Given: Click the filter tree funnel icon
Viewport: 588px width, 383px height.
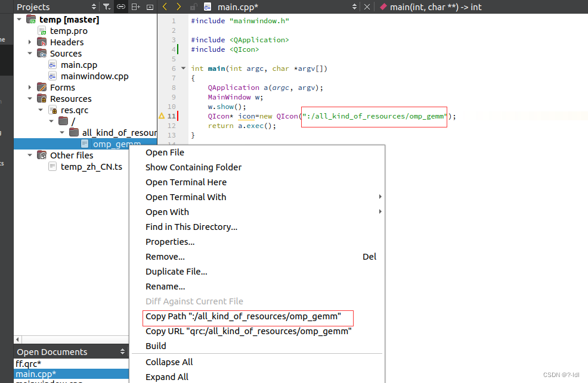Looking at the screenshot, I should (x=107, y=7).
